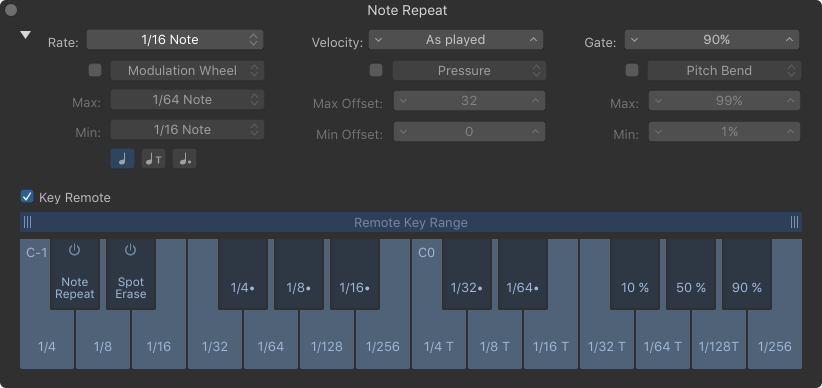Click the Note Repeat power key
This screenshot has width=822, height=388.
coord(75,274)
